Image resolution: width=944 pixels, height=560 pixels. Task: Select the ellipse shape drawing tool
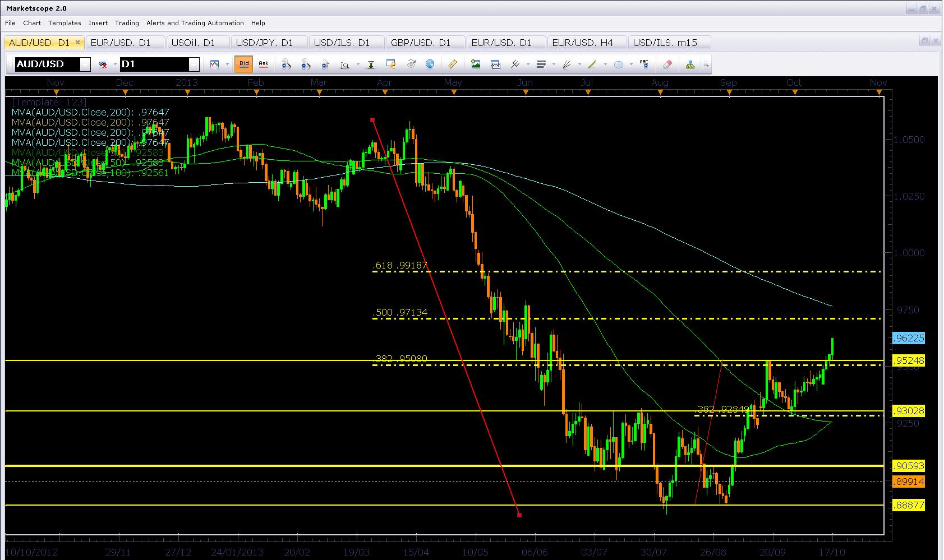pyautogui.click(x=618, y=64)
